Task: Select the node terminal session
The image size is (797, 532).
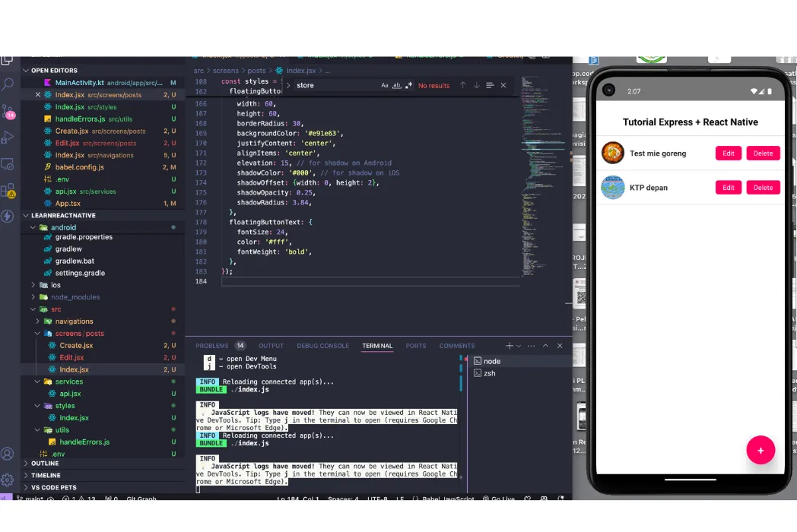Action: click(519, 361)
